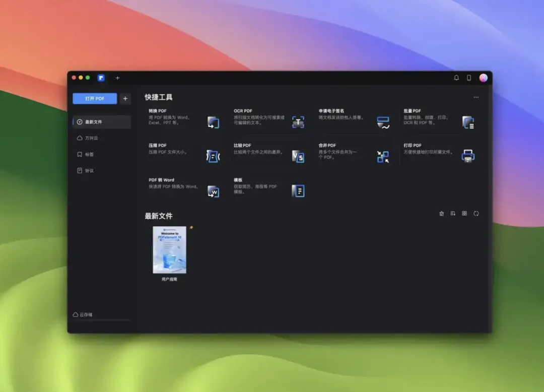Viewport: 544px width, 392px height.
Task: Click the 压缩 PDF title text
Action: [158, 145]
